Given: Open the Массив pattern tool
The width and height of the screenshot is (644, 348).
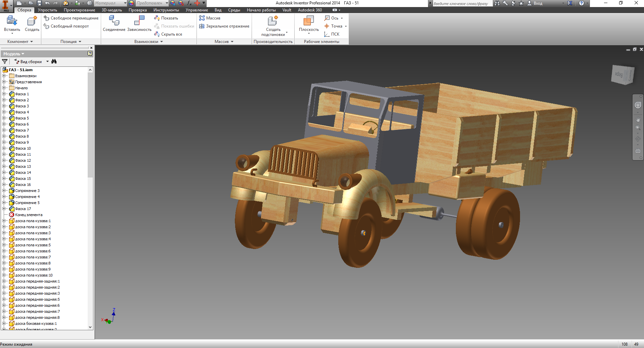Looking at the screenshot, I should (x=210, y=18).
